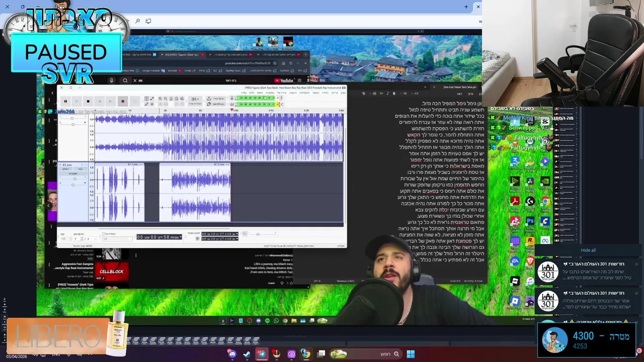The height and width of the screenshot is (362, 644).
Task: Adjust the first track's gain slider
Action: click(x=72, y=118)
